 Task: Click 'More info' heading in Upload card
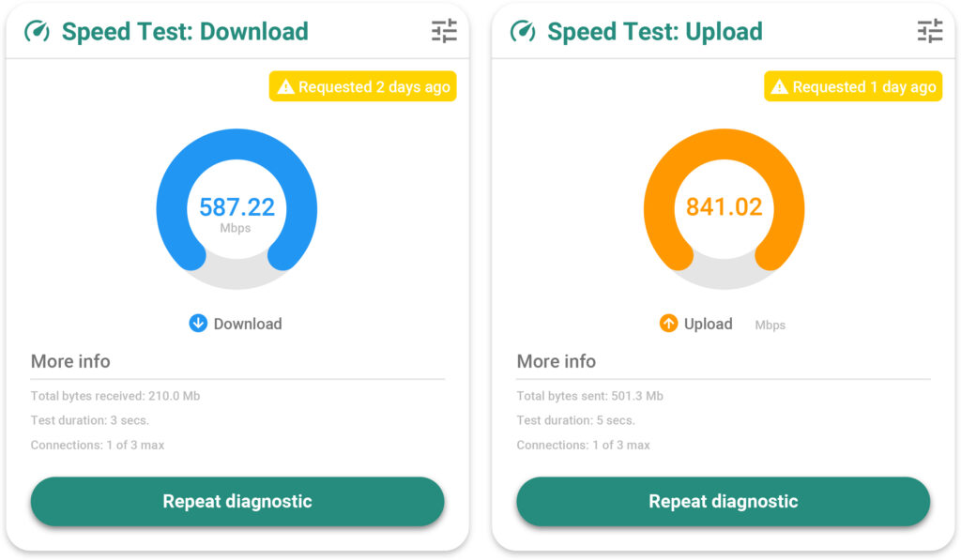point(556,361)
